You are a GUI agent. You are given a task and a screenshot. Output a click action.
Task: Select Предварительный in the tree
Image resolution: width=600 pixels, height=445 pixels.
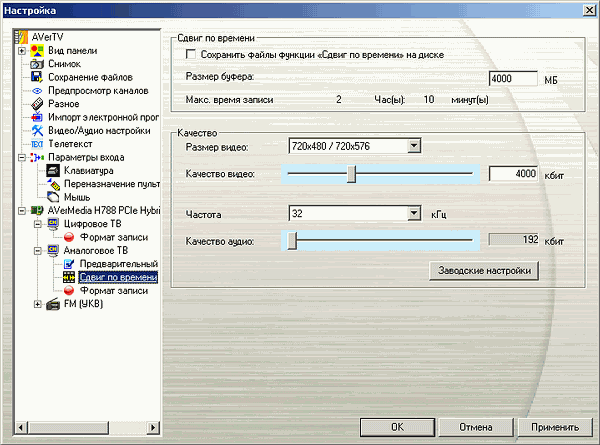pos(119,264)
